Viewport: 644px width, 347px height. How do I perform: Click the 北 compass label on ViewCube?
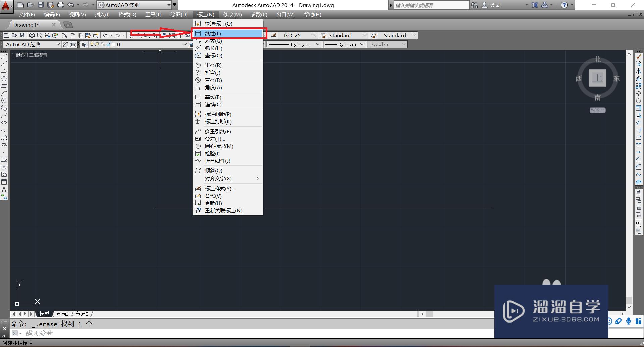coord(597,59)
